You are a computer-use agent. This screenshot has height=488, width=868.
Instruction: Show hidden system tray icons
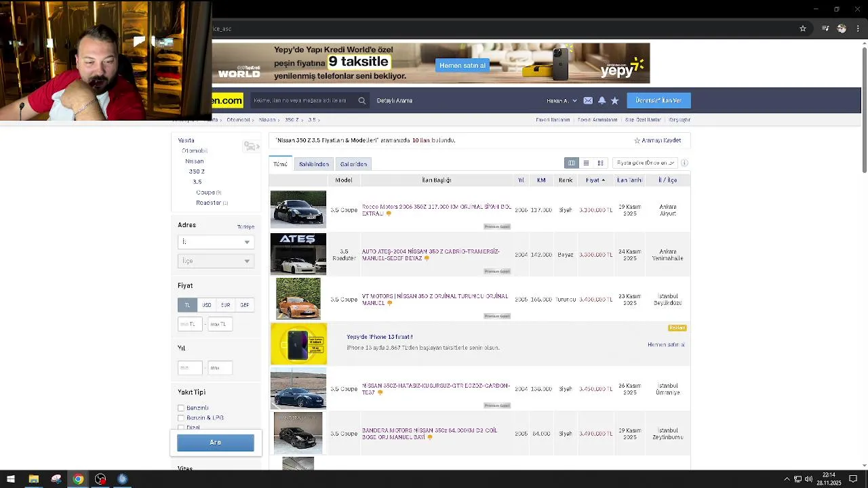tap(787, 479)
